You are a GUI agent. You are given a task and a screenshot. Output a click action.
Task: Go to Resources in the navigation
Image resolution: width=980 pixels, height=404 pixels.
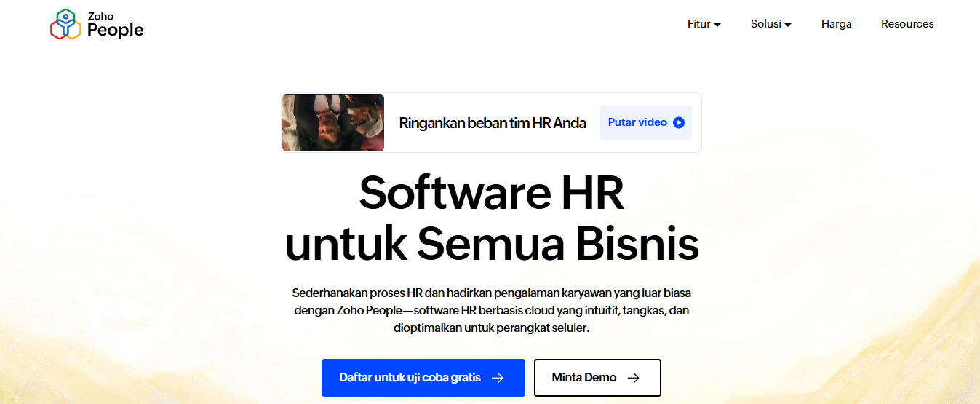coord(907,24)
